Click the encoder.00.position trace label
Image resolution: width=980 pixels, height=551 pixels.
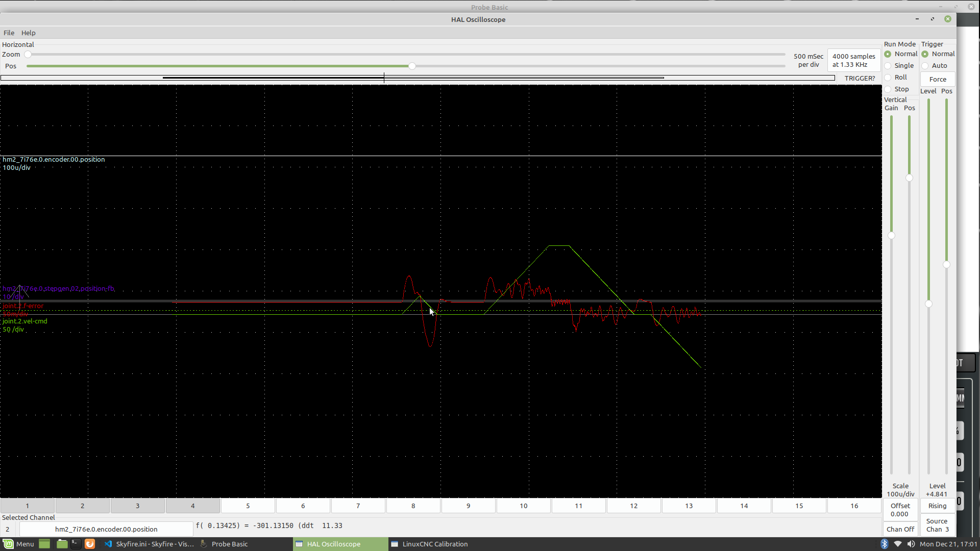click(x=54, y=159)
